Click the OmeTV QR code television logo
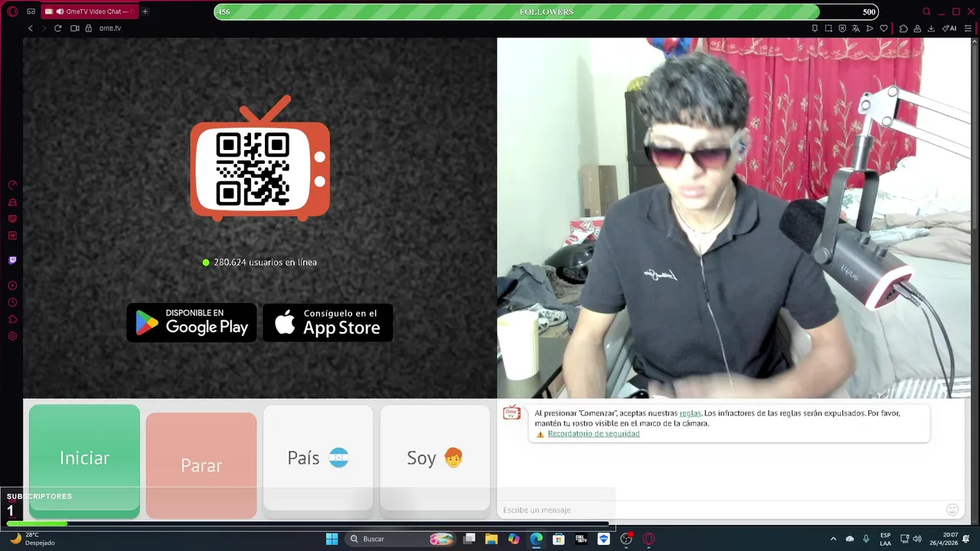The height and width of the screenshot is (551, 980). [260, 159]
